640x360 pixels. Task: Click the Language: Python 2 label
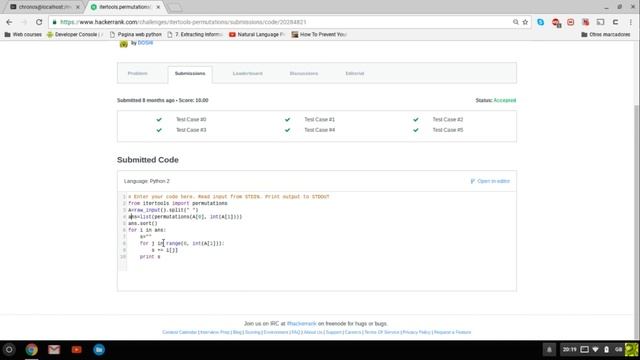point(147,181)
